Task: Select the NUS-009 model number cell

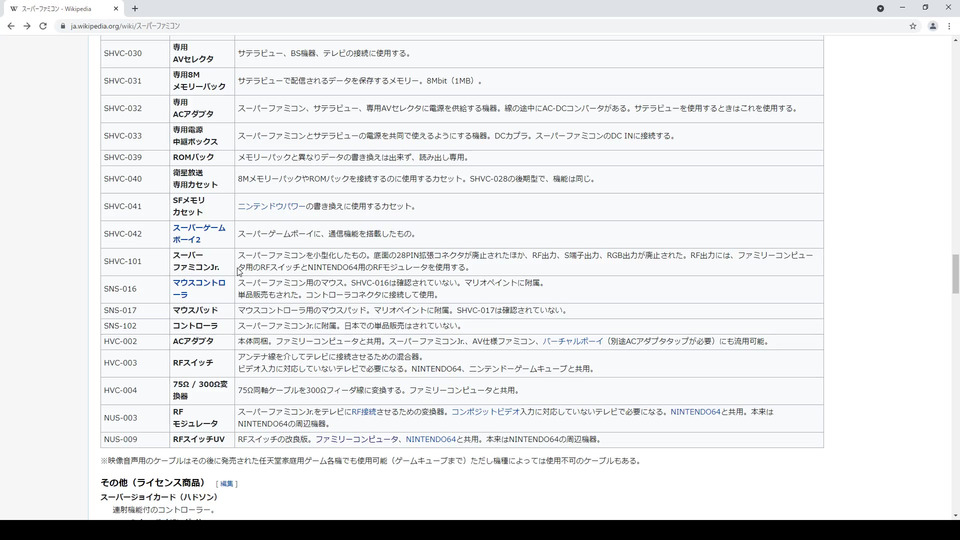Action: tap(135, 439)
